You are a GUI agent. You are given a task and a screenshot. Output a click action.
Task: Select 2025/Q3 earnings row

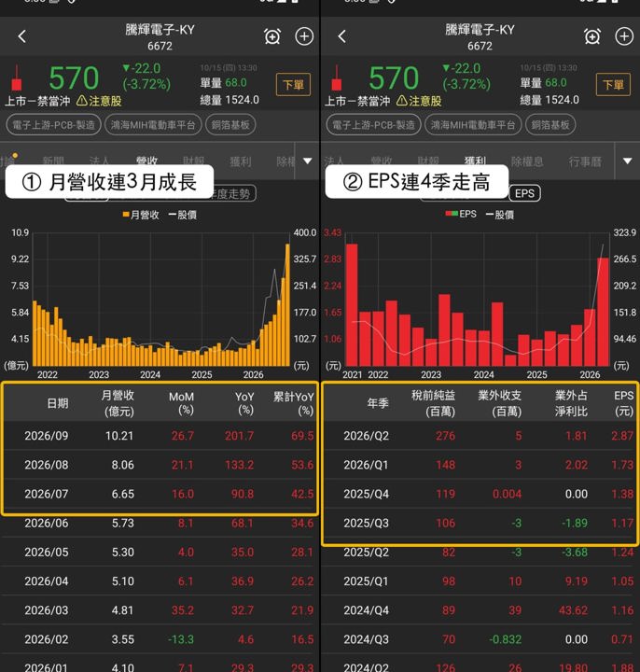pos(480,523)
